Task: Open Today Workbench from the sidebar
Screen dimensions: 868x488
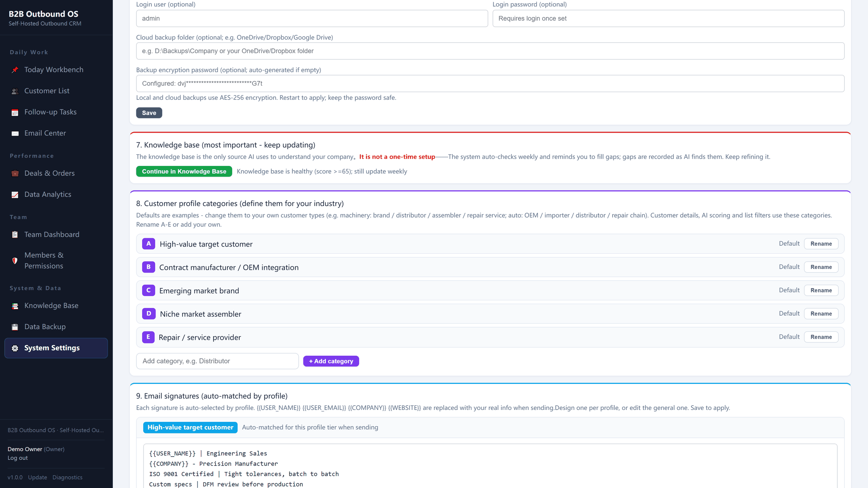Action: pos(56,70)
